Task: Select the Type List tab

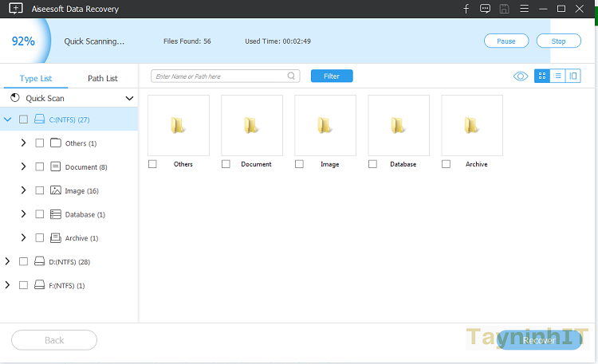Action: click(36, 78)
